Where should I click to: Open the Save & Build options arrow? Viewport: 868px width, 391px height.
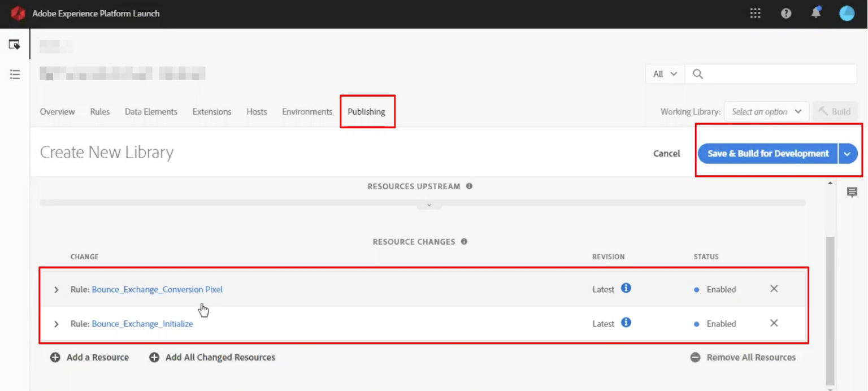point(848,154)
